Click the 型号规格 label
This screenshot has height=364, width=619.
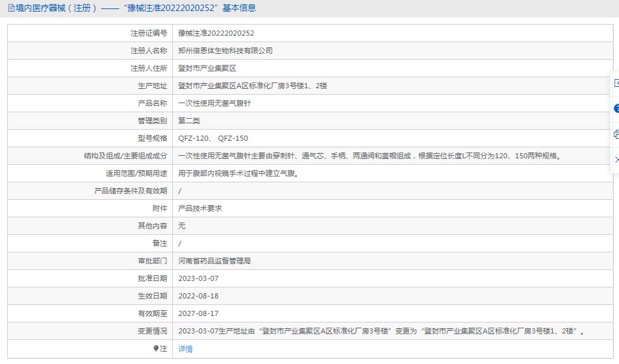pos(153,138)
